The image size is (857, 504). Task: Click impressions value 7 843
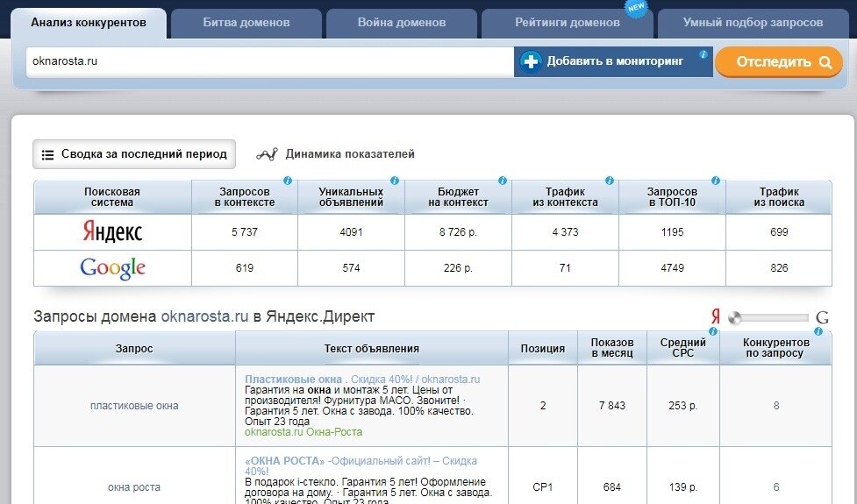(x=612, y=406)
